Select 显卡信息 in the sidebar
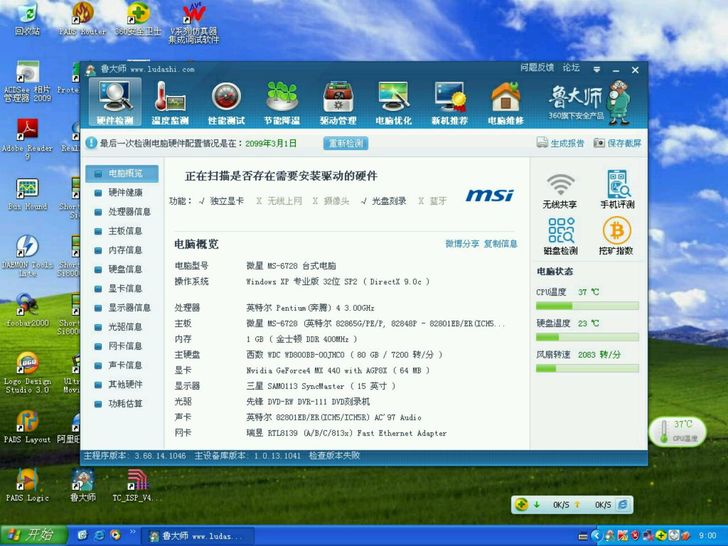Screen dimensions: 728x546 point(122,289)
